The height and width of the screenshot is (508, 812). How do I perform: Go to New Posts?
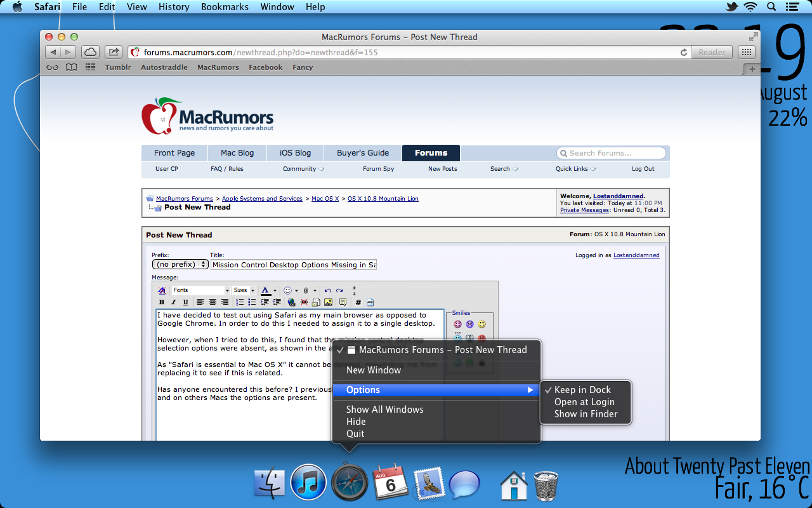[x=443, y=169]
